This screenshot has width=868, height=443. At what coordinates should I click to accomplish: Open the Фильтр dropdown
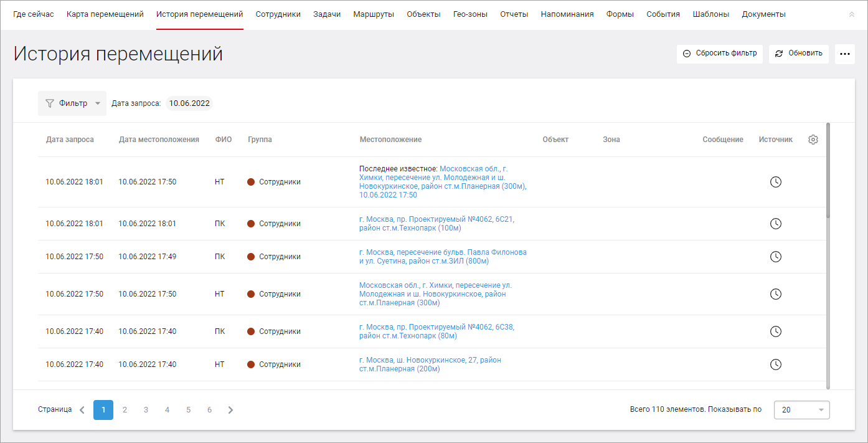(x=72, y=103)
